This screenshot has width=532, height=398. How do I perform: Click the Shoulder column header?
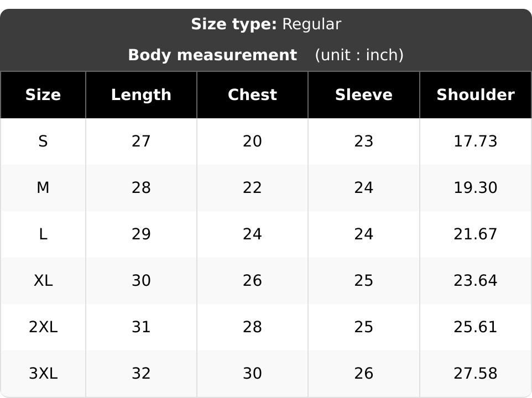(476, 95)
